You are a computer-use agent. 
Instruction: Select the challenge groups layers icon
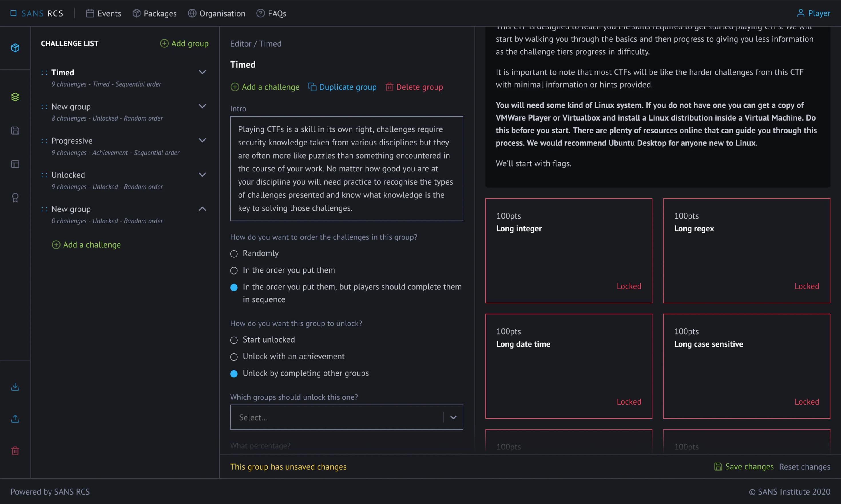[15, 97]
